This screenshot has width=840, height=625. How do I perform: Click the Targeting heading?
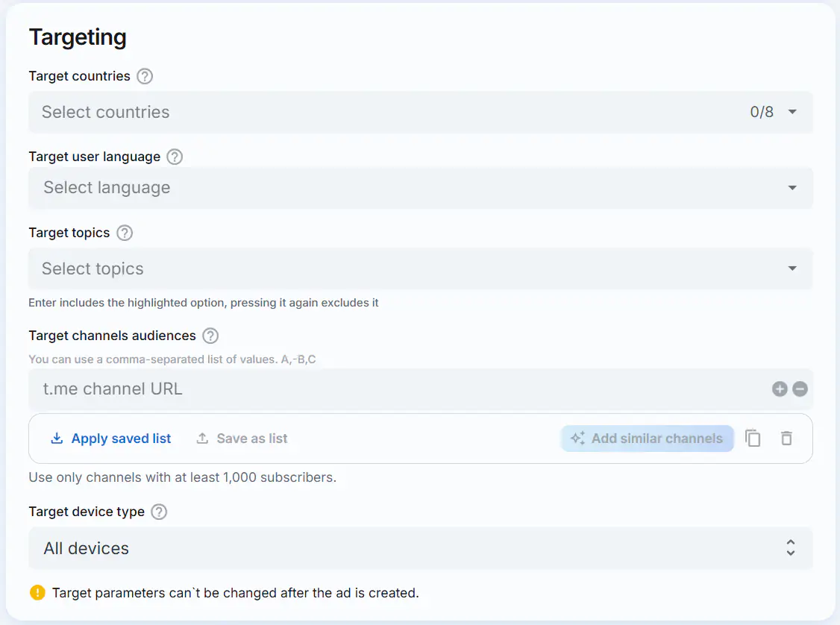(x=78, y=37)
